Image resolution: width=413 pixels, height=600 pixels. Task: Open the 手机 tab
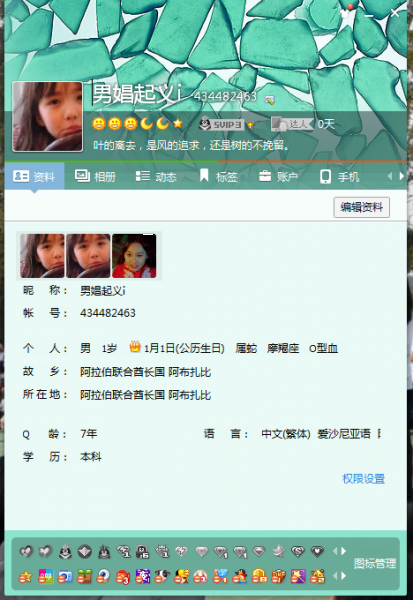click(x=340, y=176)
